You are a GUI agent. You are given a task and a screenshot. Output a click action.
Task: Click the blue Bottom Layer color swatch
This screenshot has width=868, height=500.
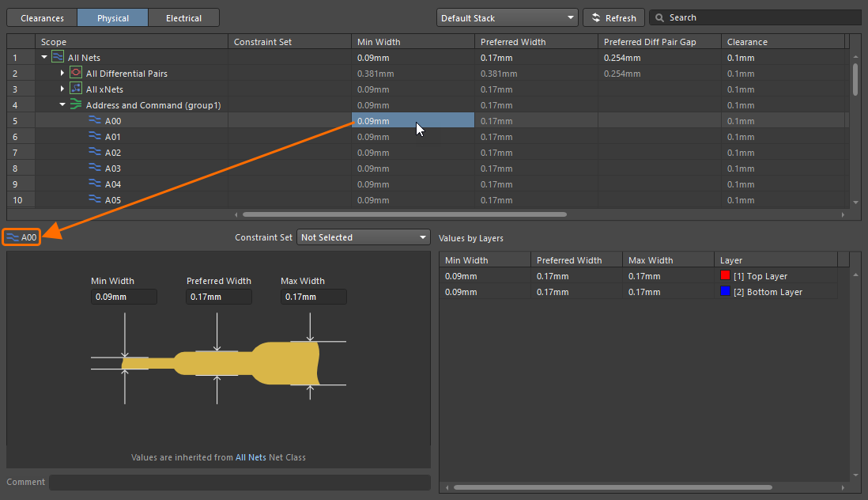725,292
